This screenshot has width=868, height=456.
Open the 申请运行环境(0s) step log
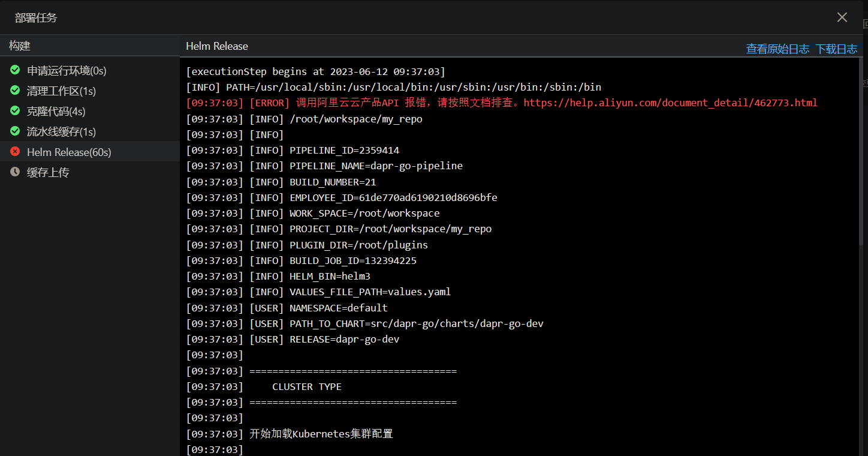point(67,71)
